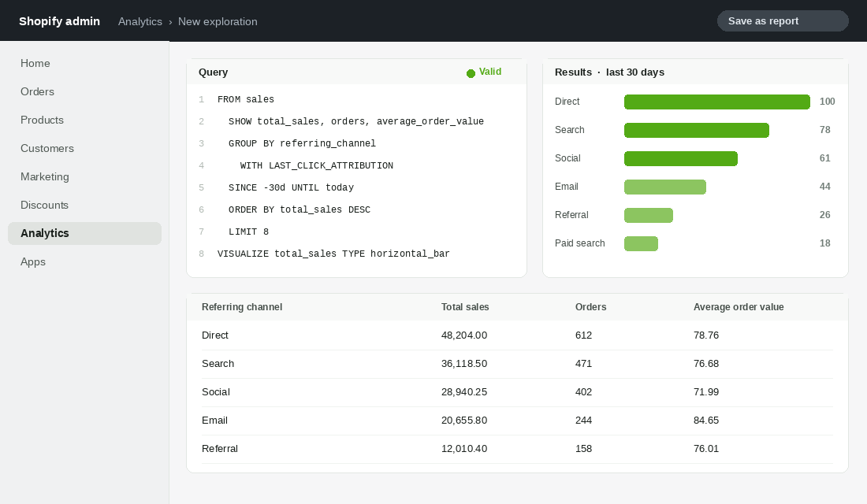867x504 pixels.
Task: Click the Average order value header
Action: pyautogui.click(x=739, y=307)
